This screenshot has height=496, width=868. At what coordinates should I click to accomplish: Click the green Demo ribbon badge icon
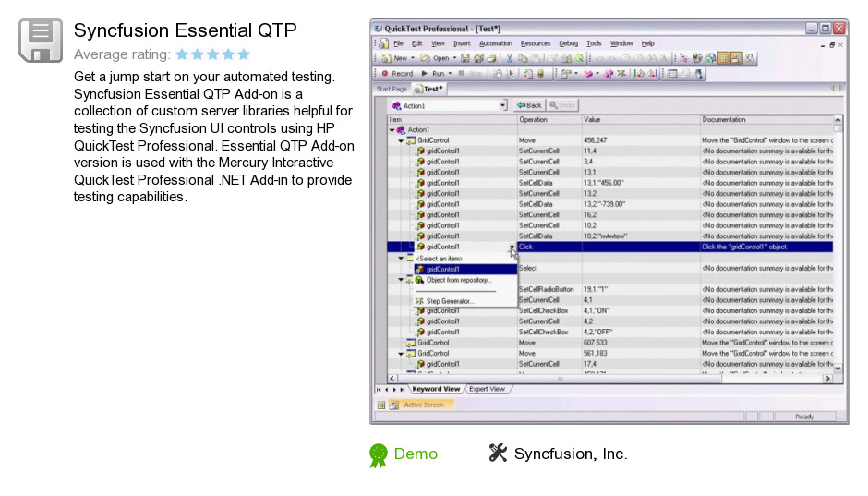click(x=379, y=455)
